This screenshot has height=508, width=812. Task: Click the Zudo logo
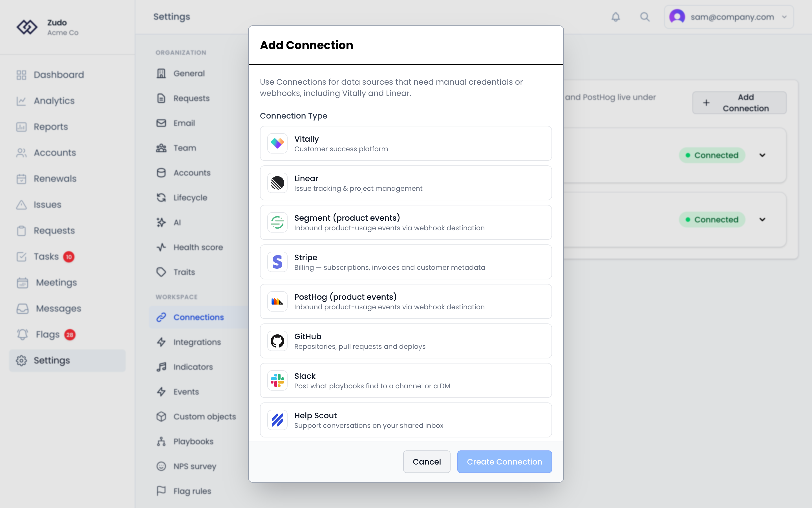click(x=27, y=27)
